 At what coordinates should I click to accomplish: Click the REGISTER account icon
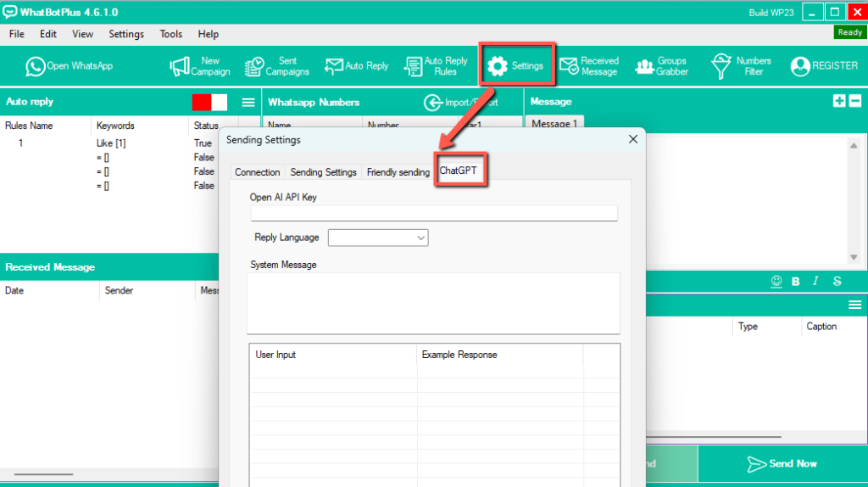[x=800, y=66]
